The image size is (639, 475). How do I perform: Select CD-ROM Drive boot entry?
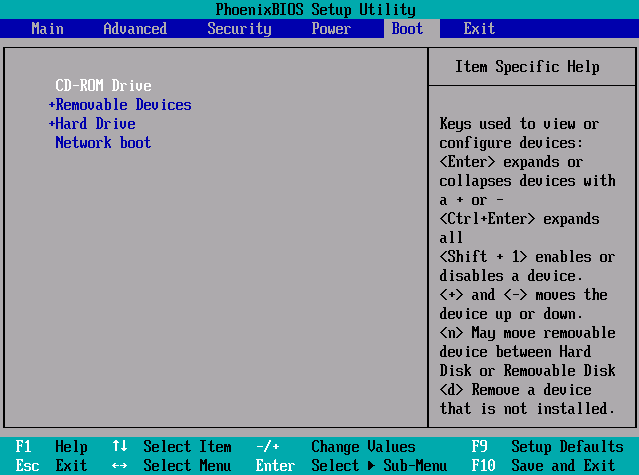[103, 86]
